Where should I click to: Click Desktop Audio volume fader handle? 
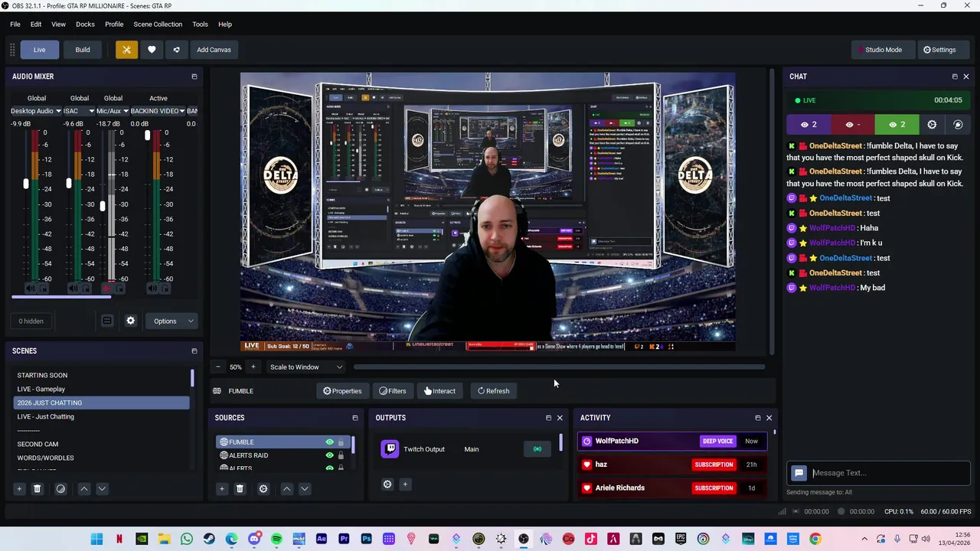25,184
